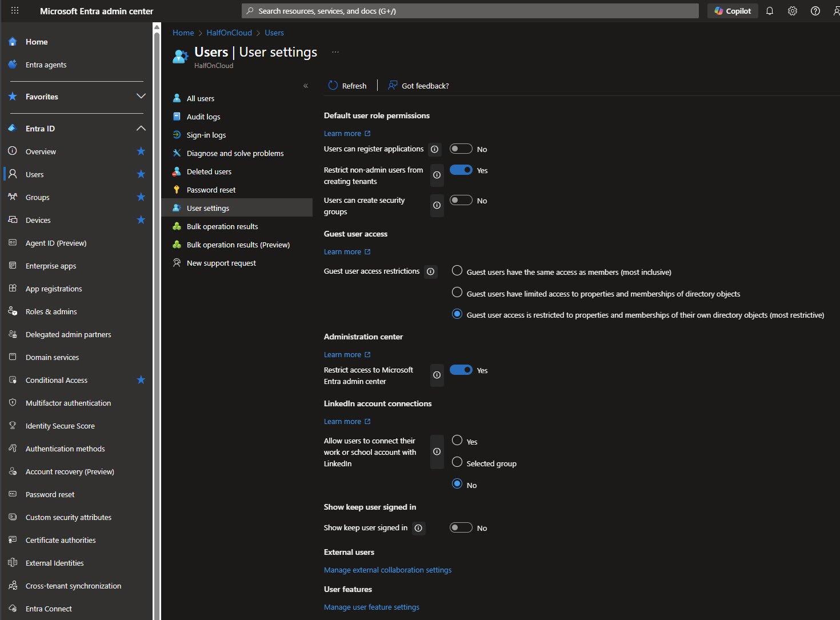Unfavorite Conditional Access using its star icon

click(x=141, y=380)
